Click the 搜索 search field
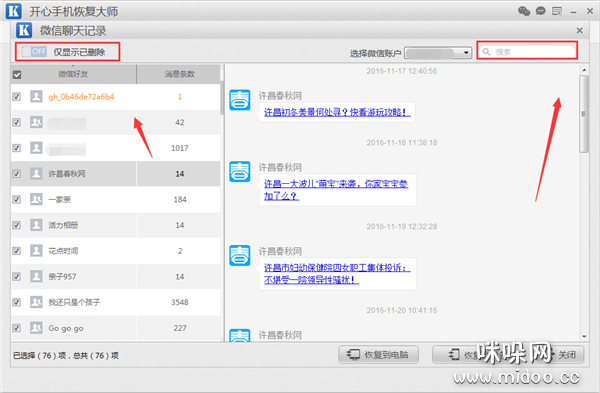This screenshot has width=600, height=393. [527, 51]
